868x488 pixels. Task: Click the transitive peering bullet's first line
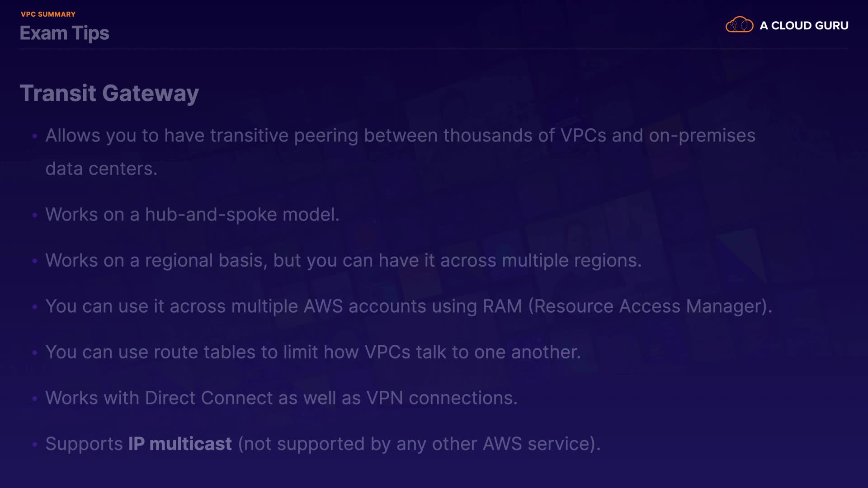[400, 136]
